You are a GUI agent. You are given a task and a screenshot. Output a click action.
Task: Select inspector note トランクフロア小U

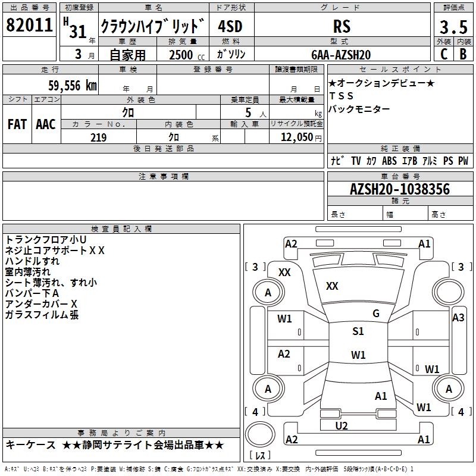coord(46,240)
